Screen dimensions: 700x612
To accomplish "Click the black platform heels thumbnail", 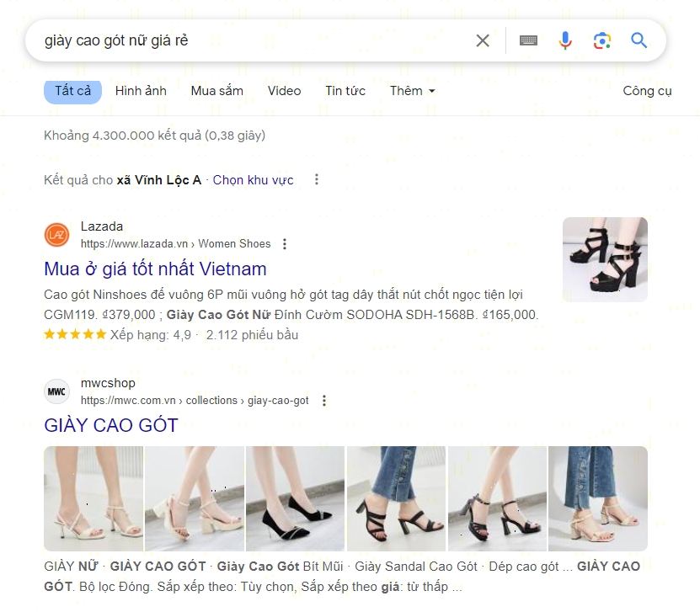I will tap(605, 259).
